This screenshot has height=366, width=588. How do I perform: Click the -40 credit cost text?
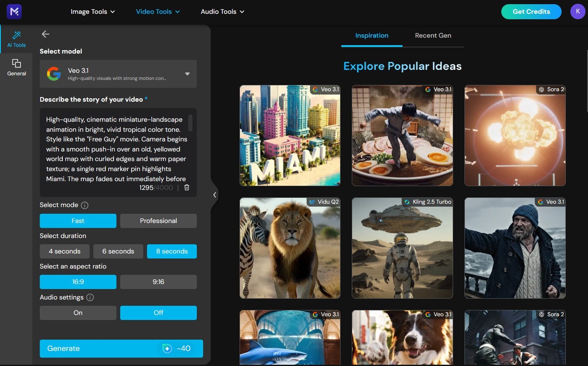pyautogui.click(x=183, y=348)
